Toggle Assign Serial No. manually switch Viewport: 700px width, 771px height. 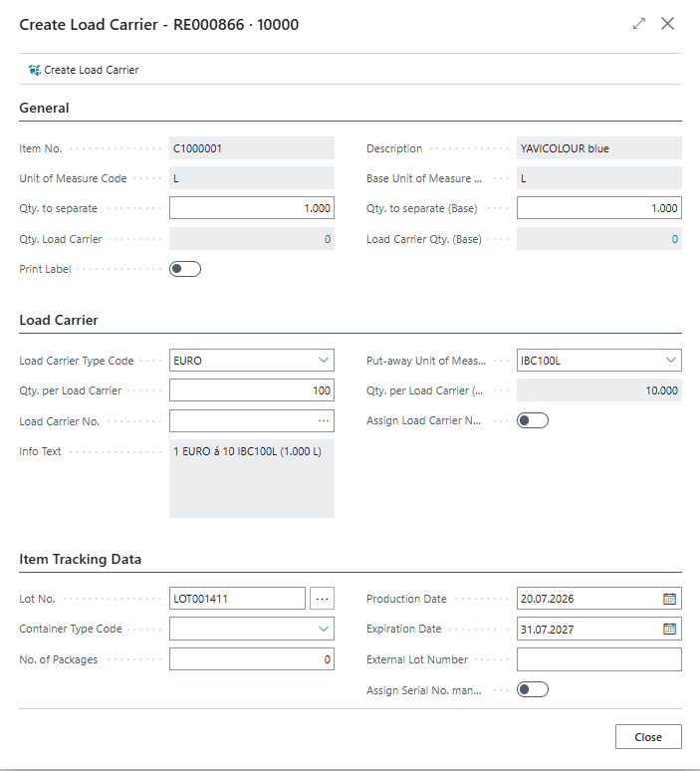pos(533,689)
